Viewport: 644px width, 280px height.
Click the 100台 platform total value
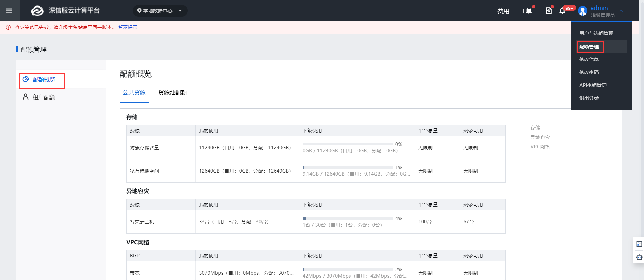[425, 222]
